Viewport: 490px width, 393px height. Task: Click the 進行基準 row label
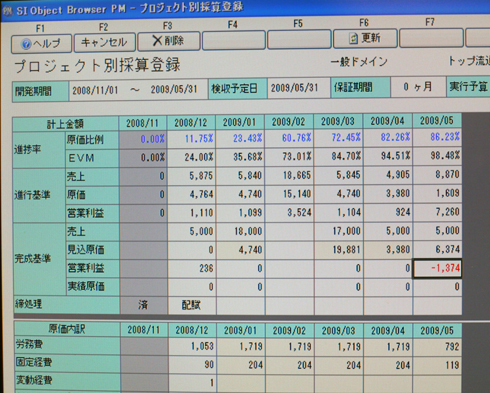(x=39, y=195)
